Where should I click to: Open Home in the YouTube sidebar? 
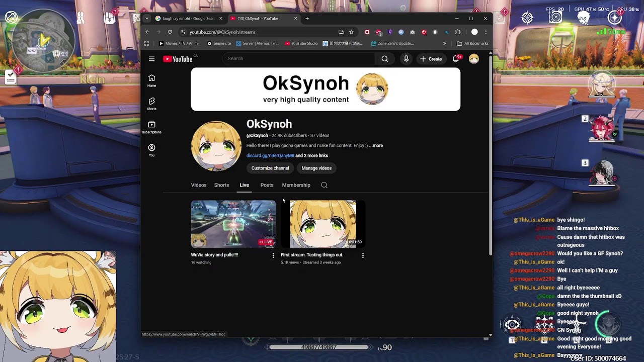click(151, 80)
